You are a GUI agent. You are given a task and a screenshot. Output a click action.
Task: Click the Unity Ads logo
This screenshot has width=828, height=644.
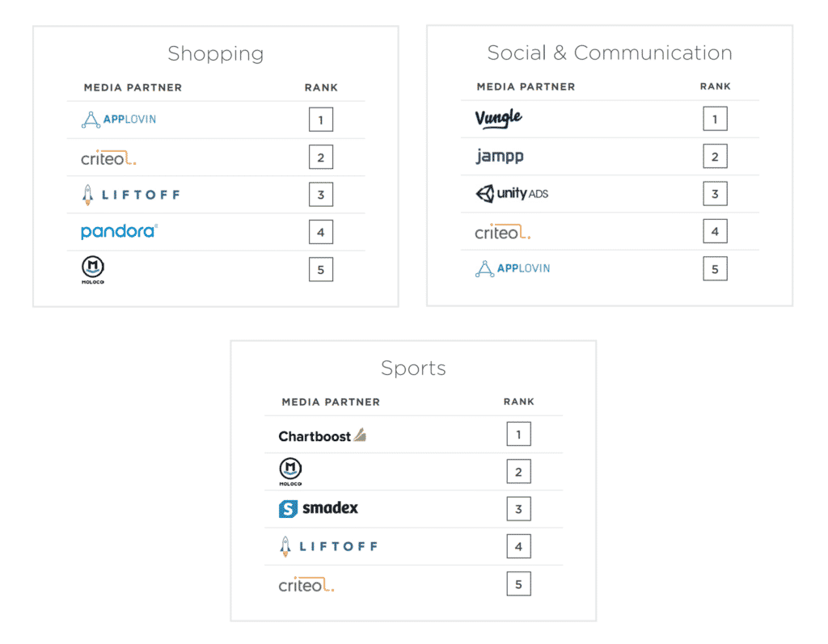[512, 193]
